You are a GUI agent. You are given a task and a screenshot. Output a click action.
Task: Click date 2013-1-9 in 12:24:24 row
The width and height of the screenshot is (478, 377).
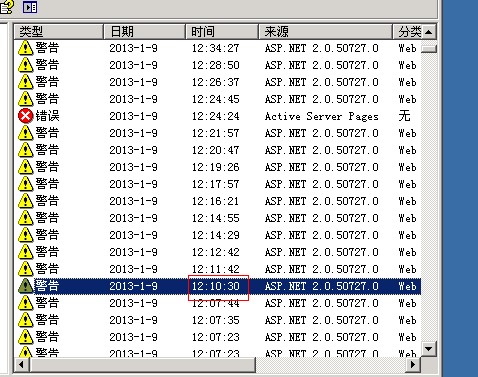click(133, 116)
